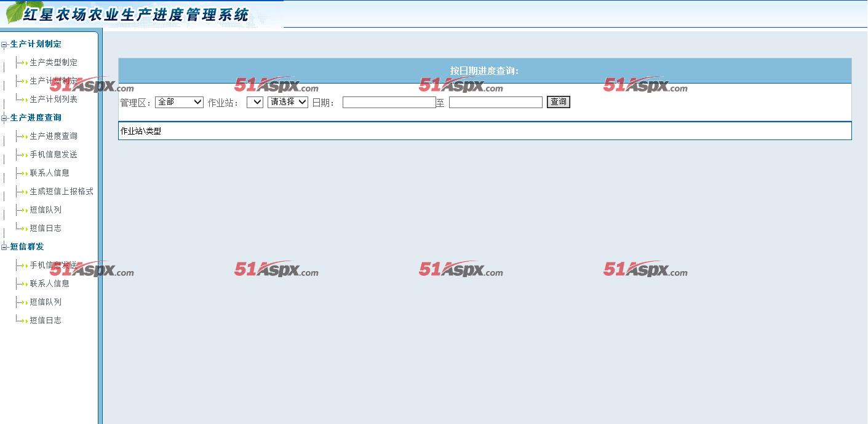
Task: Collapse the 生产计划制定 tree group
Action: [4, 44]
